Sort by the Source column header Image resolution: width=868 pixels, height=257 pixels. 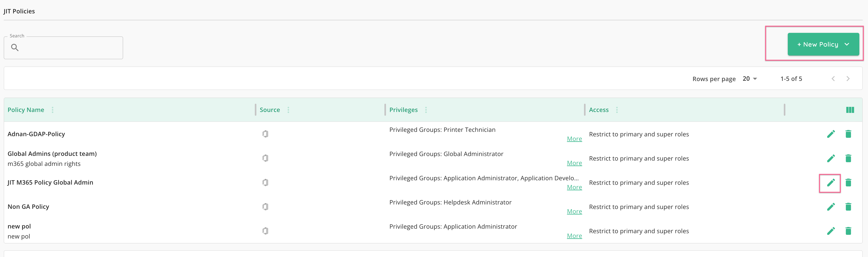pyautogui.click(x=270, y=110)
